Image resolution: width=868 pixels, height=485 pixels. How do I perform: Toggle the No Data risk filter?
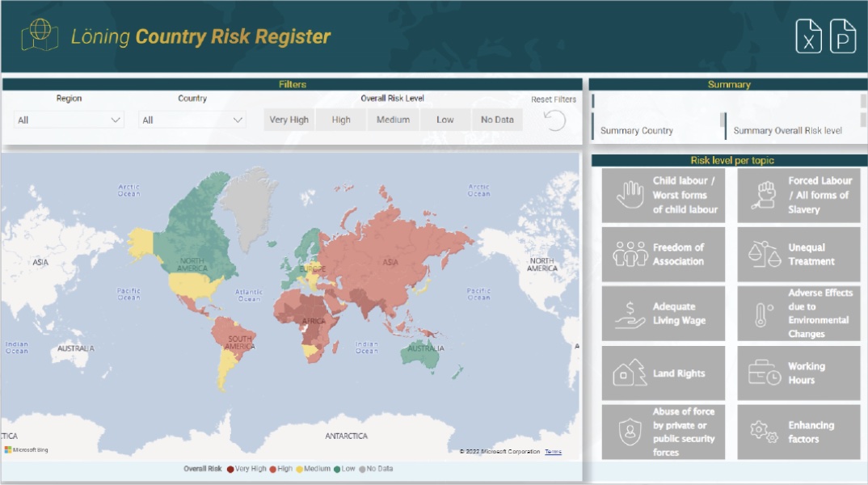pos(497,120)
